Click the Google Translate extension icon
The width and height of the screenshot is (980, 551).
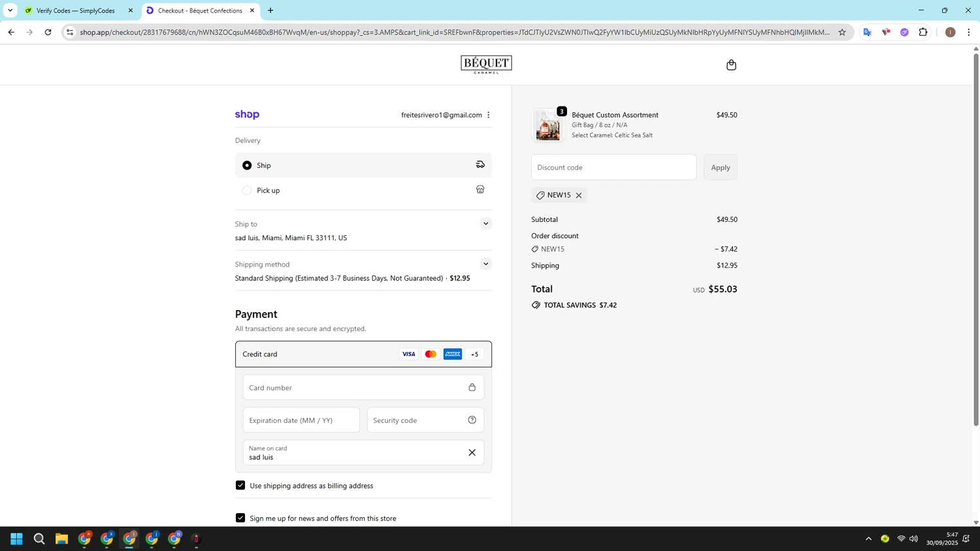[x=868, y=32]
